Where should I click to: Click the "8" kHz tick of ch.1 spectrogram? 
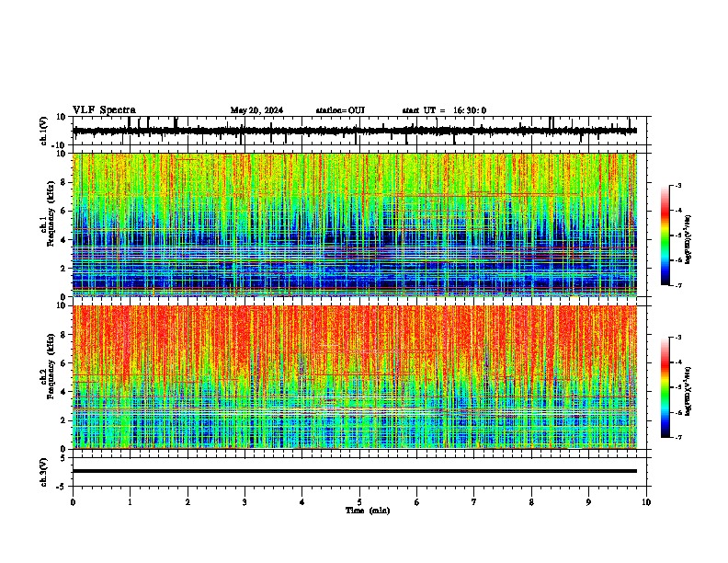(x=63, y=182)
